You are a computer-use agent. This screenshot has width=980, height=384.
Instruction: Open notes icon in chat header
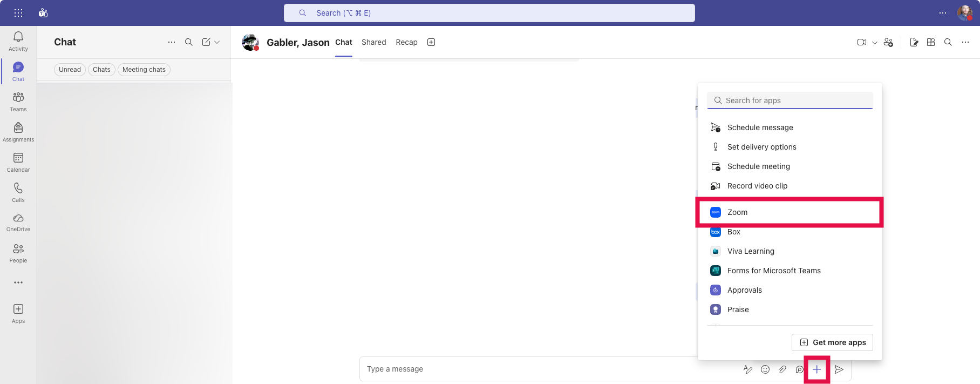coord(914,42)
